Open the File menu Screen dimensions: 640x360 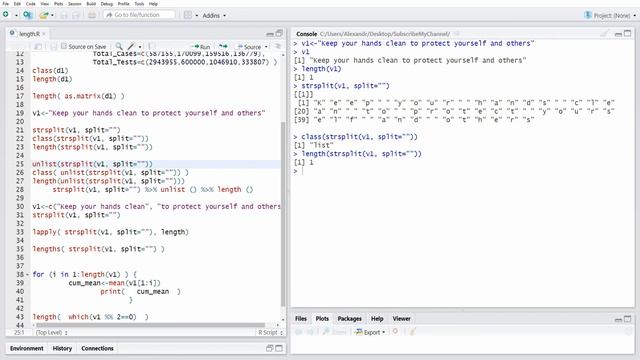tap(5, 4)
